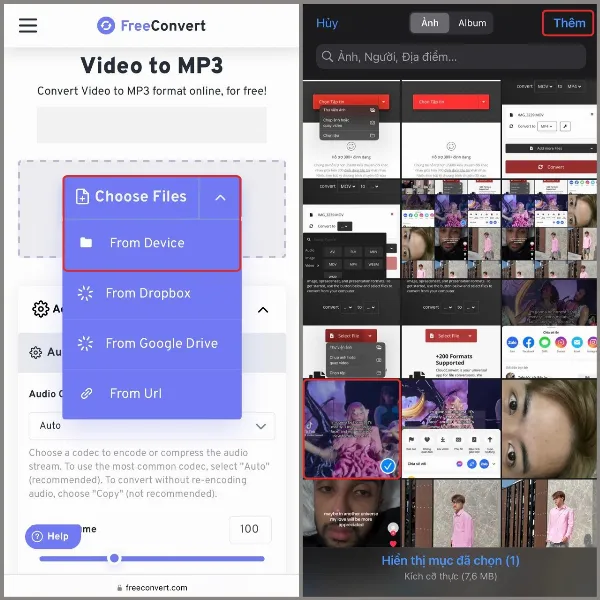The image size is (600, 600).
Task: Select From Url option
Action: tap(152, 394)
